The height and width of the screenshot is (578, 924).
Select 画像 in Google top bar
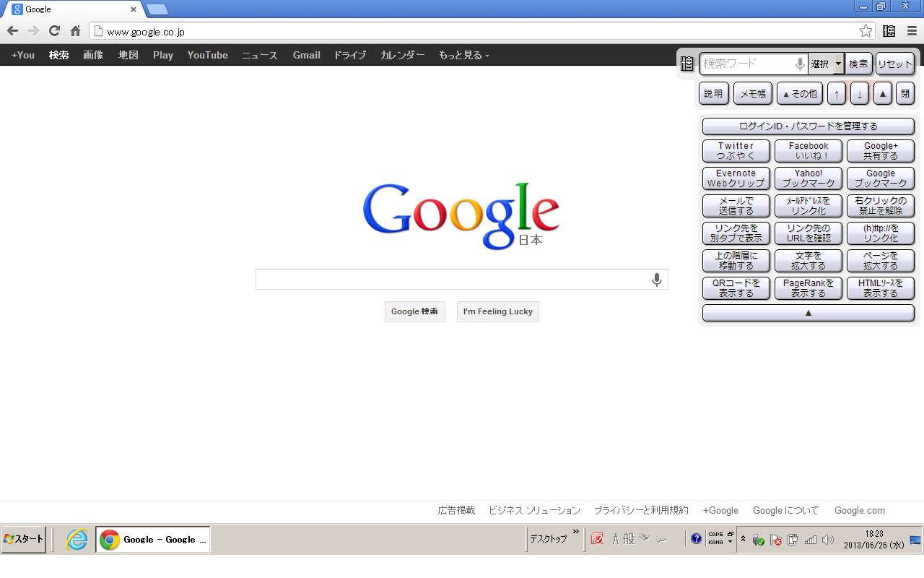(93, 55)
